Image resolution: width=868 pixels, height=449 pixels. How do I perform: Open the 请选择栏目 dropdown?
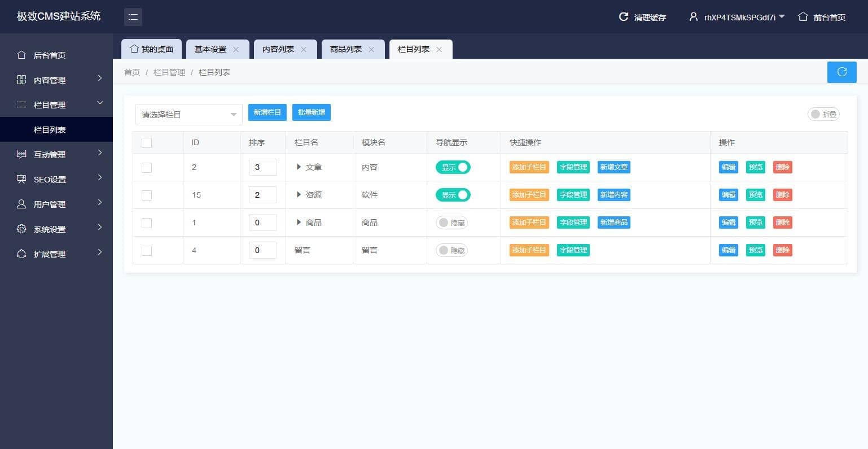pyautogui.click(x=188, y=115)
